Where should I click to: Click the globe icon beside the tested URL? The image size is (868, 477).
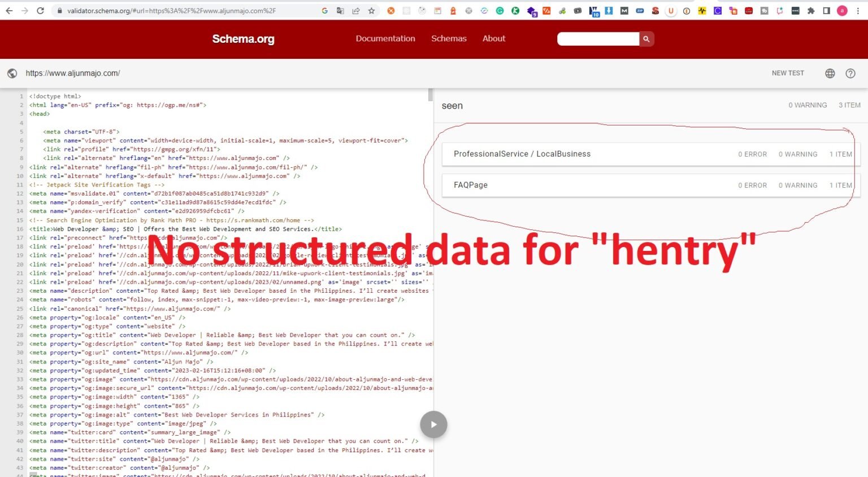(x=12, y=73)
